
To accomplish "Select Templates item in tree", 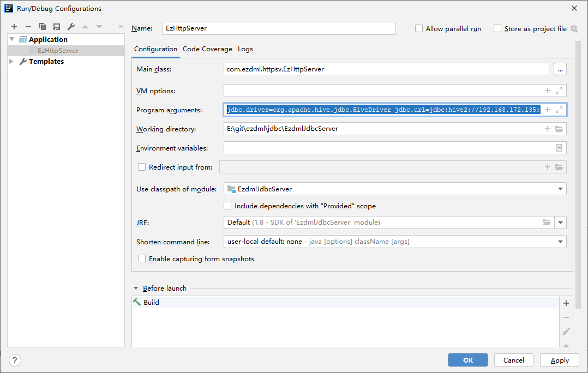I will [x=46, y=61].
